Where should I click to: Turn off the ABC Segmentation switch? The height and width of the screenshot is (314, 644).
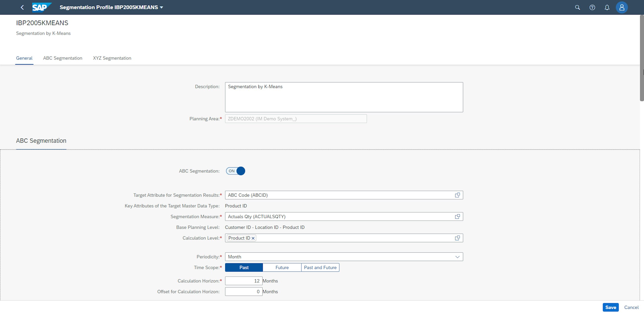click(236, 171)
